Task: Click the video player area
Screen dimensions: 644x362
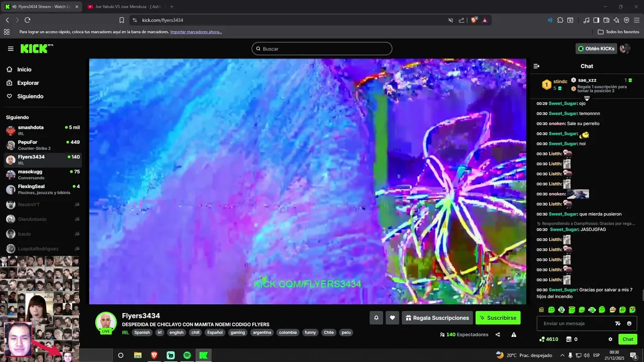Action: (x=307, y=182)
